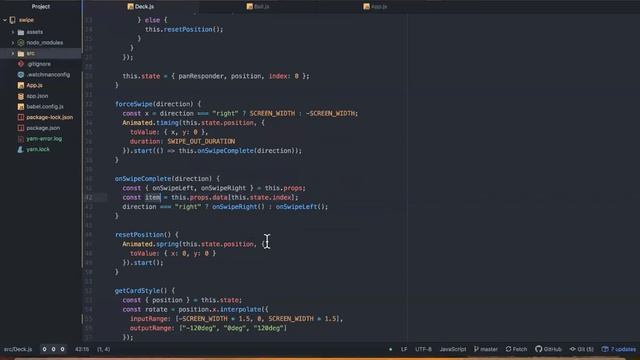The image size is (640, 360).
Task: Click the .gitignore git file icon
Action: tap(21, 64)
